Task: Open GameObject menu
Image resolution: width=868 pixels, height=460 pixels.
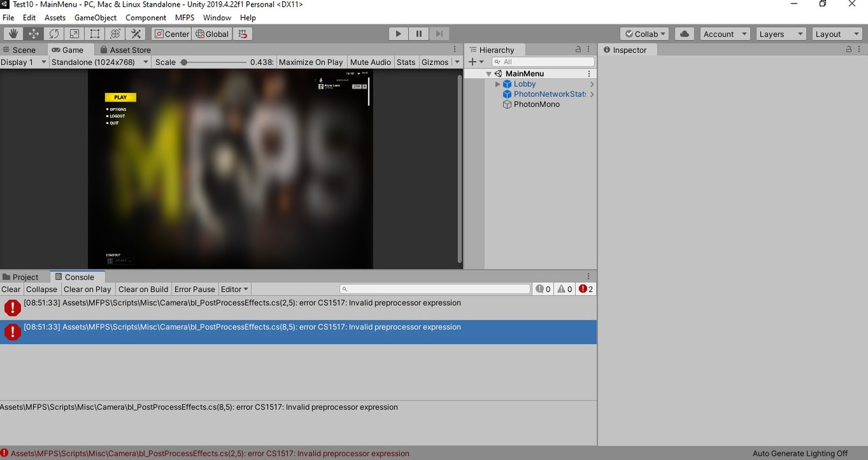Action: [x=96, y=18]
